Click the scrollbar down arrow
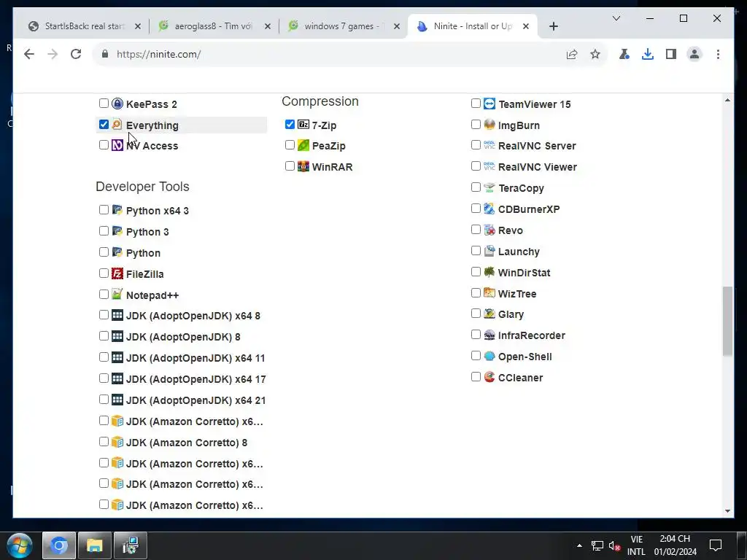 tap(727, 511)
